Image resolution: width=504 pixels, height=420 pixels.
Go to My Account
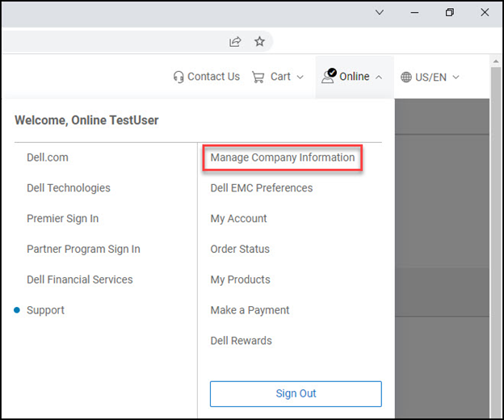[x=238, y=219]
